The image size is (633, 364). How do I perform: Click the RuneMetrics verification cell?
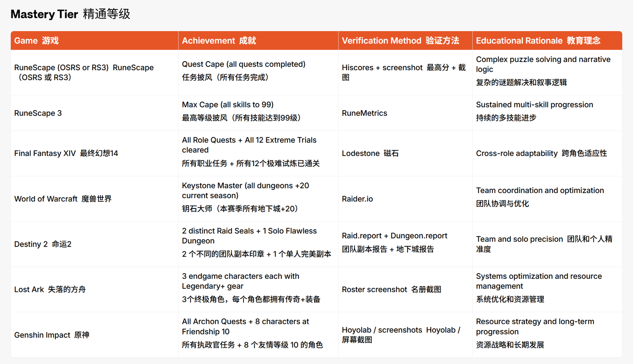[405, 113]
